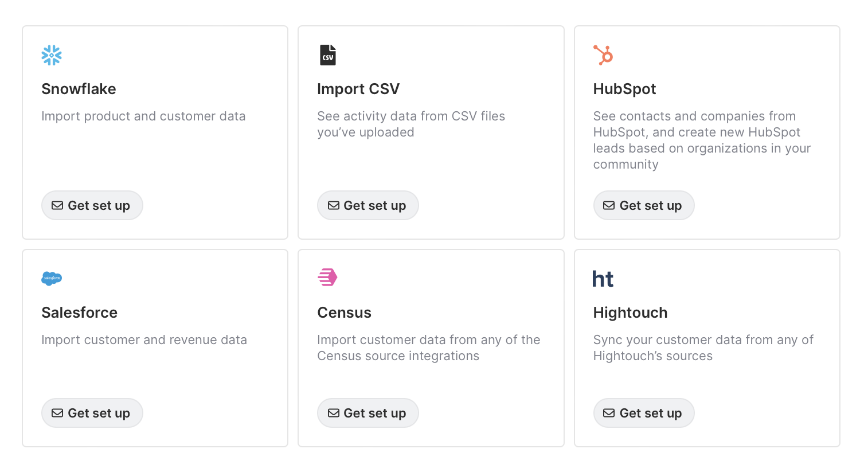Click the pink Census logo
The image size is (868, 476).
click(327, 277)
